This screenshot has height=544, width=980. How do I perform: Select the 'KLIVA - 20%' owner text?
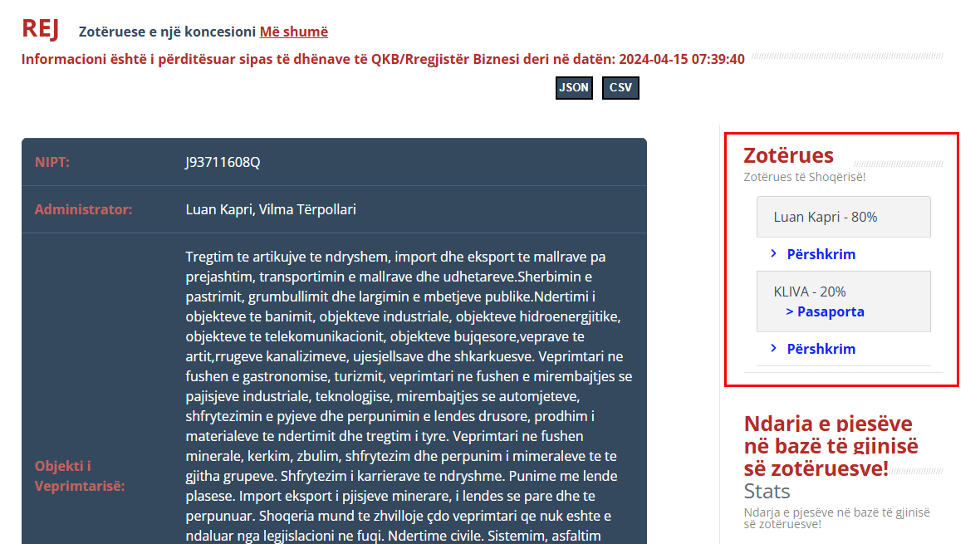pos(810,292)
